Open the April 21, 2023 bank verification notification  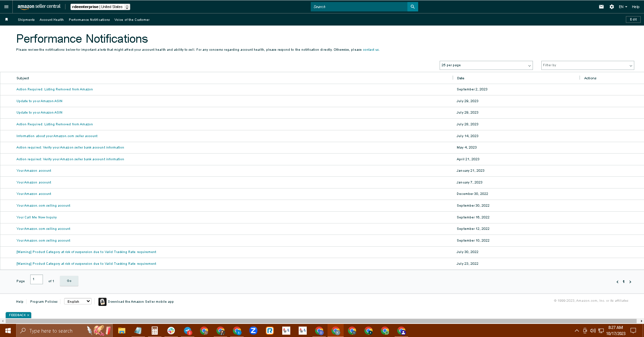(70, 159)
